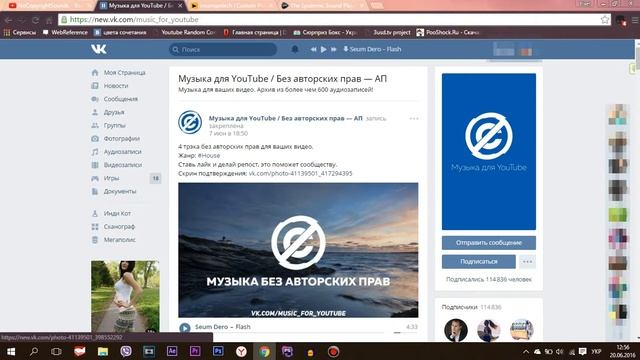The image size is (640, 360).
Task: Open the vk.com/photo-41139501 confirmation link
Action: [x=300, y=173]
